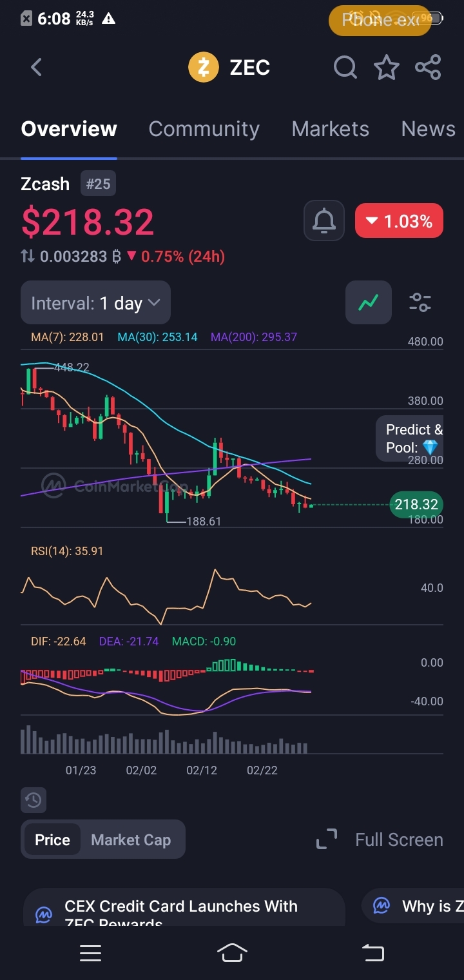Screen dimensions: 464x980
Task: Set a price alert bell
Action: pos(324,221)
